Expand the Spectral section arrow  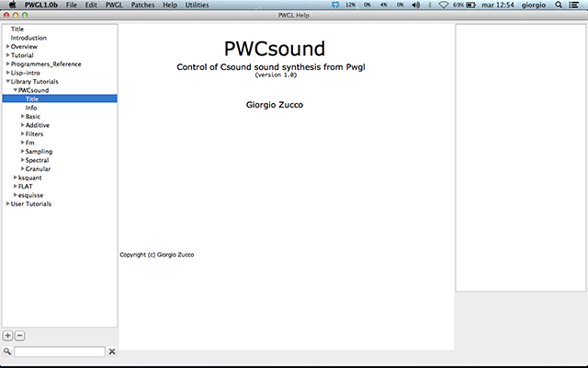(22, 159)
